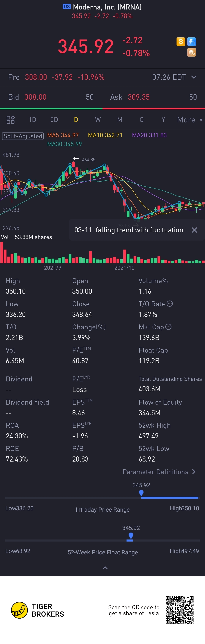205x644 pixels.
Task: Tap the Mkt Cap info icon
Action: coord(169,327)
